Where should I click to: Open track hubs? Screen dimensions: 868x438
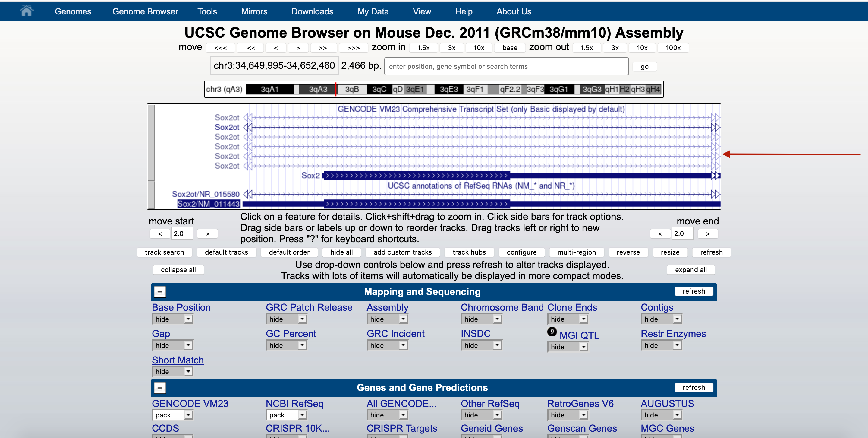pos(469,252)
